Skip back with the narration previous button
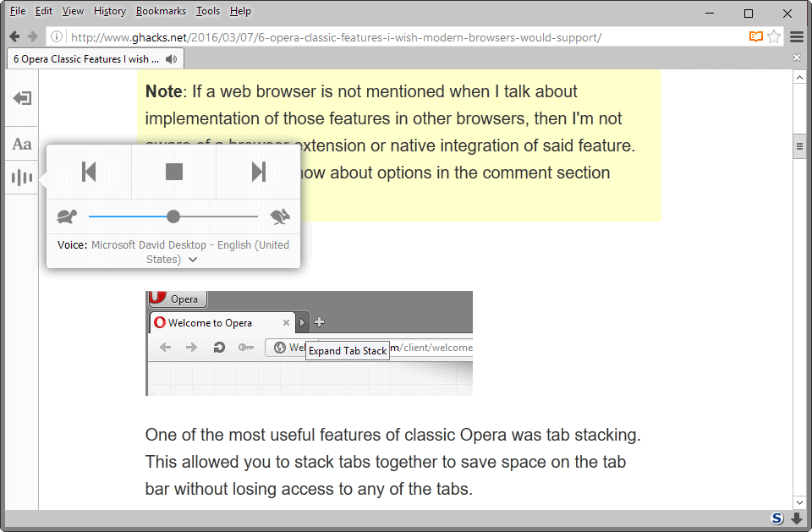This screenshot has width=812, height=532. pos(89,172)
